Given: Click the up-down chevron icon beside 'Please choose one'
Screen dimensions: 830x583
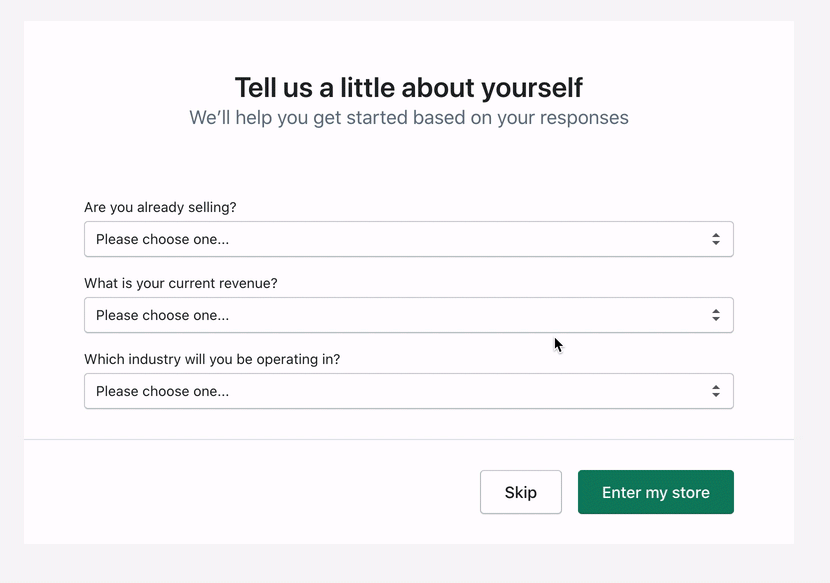Looking at the screenshot, I should (x=717, y=239).
